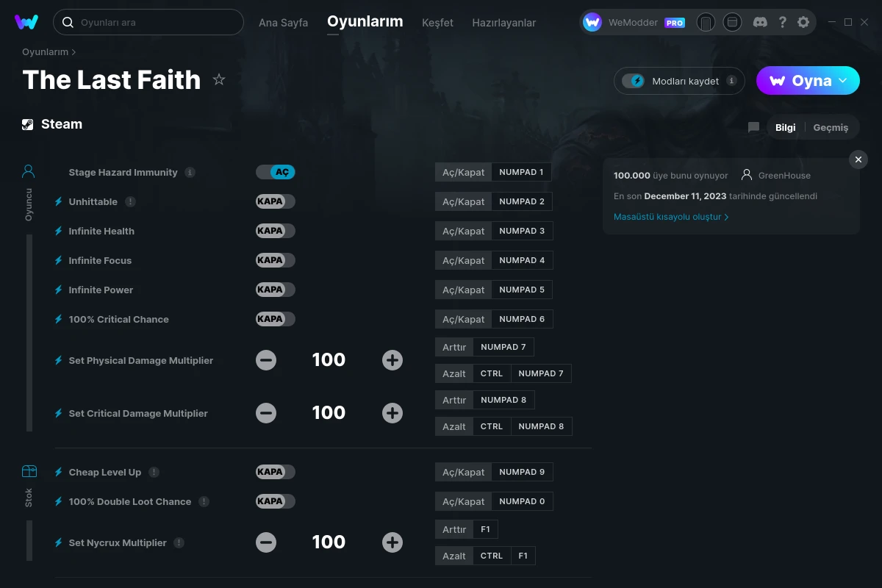Click NUMPAD 9 hotkey for Cheap Level Up
882x588 pixels.
(x=522, y=472)
